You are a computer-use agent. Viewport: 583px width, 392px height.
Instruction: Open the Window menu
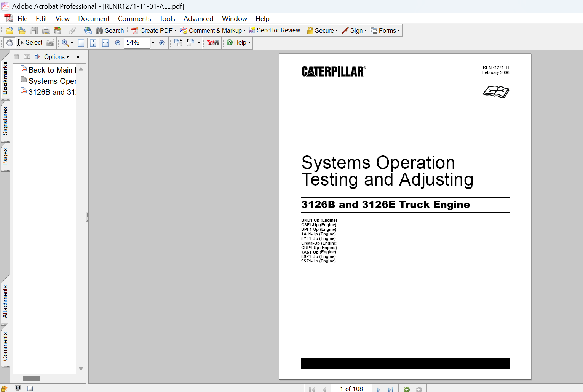coord(235,19)
